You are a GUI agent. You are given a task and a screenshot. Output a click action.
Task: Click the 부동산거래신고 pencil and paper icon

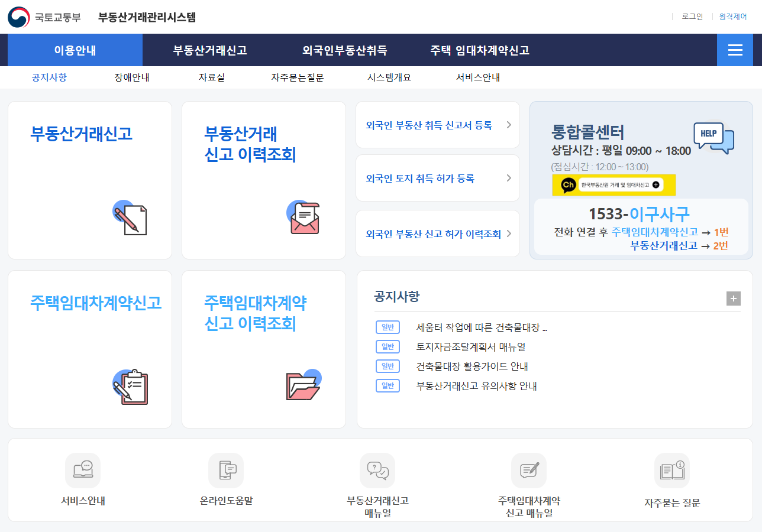point(130,218)
